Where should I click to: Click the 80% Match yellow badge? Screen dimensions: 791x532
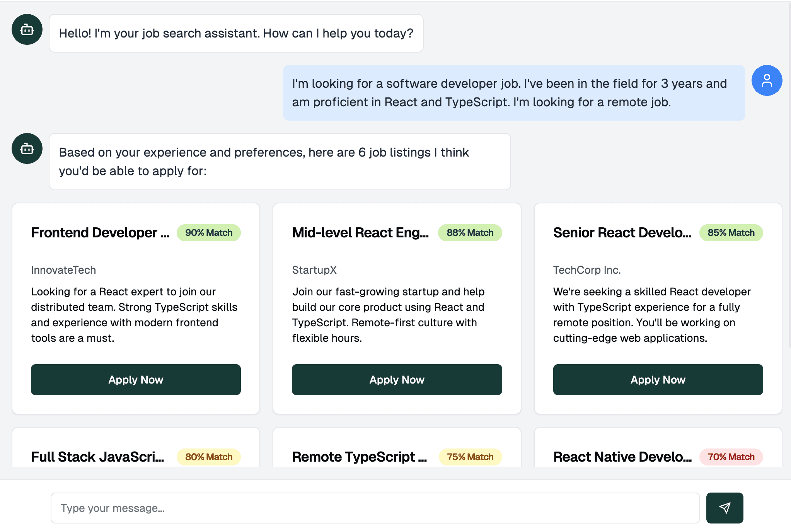tap(208, 457)
